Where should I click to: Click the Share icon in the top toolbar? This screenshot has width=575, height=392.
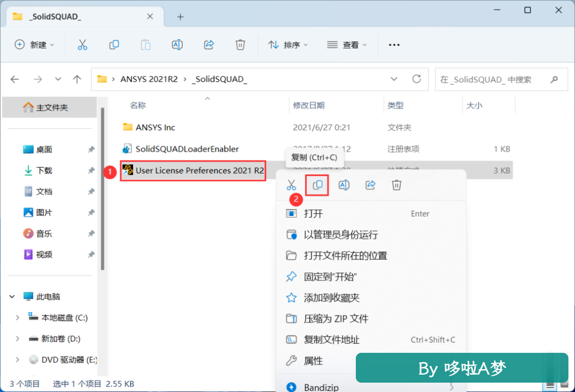click(x=209, y=45)
